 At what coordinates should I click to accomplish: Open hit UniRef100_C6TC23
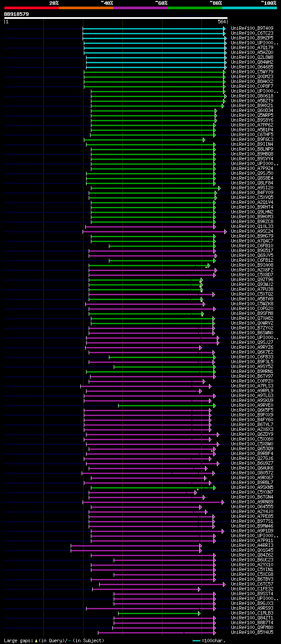(x=252, y=33)
